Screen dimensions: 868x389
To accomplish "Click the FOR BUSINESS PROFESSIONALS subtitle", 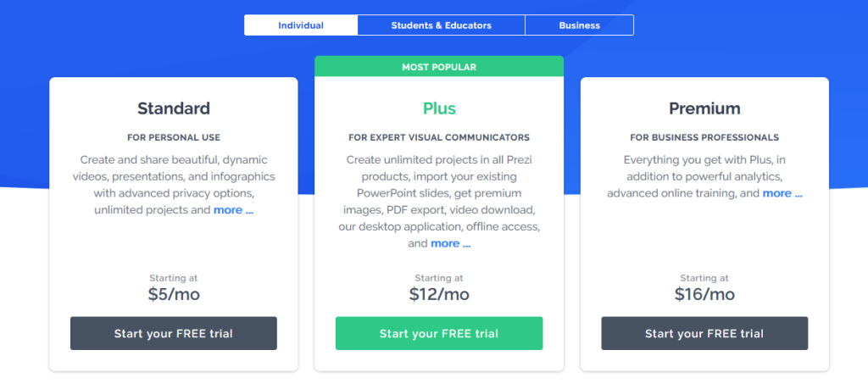I will (x=704, y=137).
